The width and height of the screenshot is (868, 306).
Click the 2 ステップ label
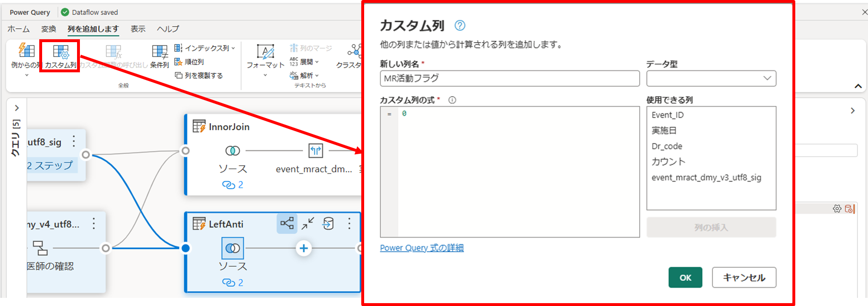50,166
